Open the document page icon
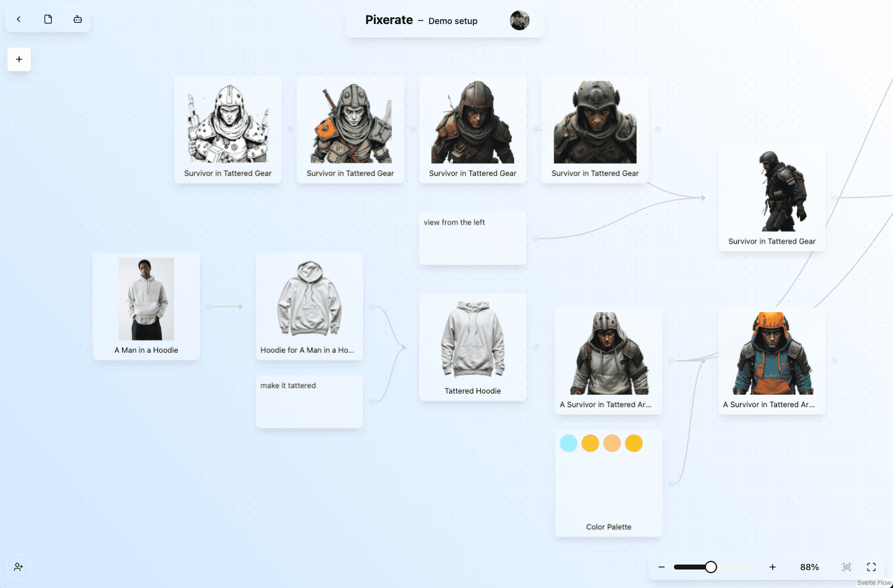Image resolution: width=893 pixels, height=588 pixels. [48, 19]
